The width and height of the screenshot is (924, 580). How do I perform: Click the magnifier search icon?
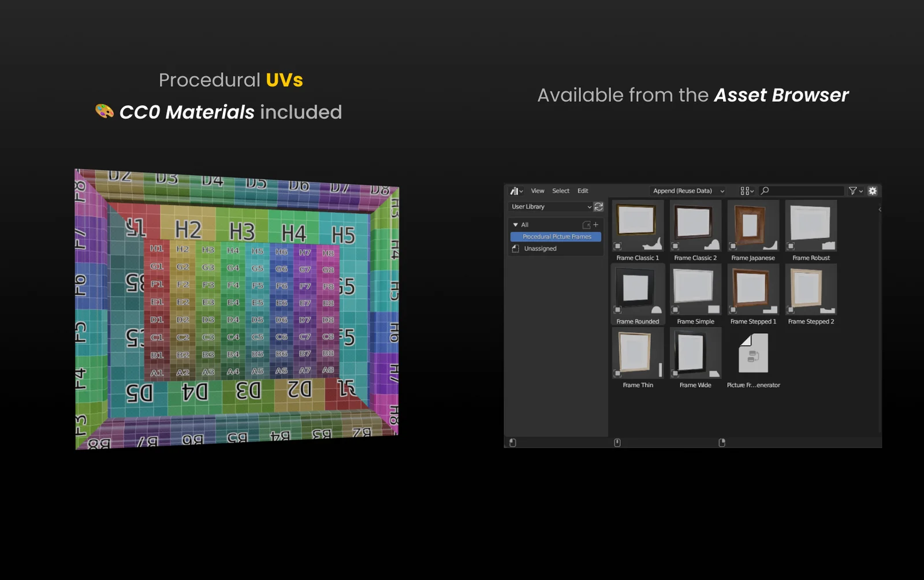point(765,191)
